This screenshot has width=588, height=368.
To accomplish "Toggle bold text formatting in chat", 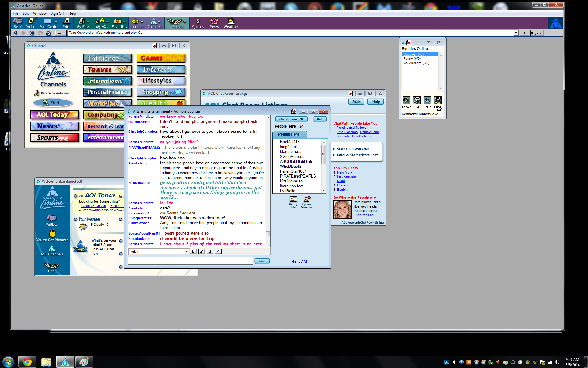I will (193, 251).
